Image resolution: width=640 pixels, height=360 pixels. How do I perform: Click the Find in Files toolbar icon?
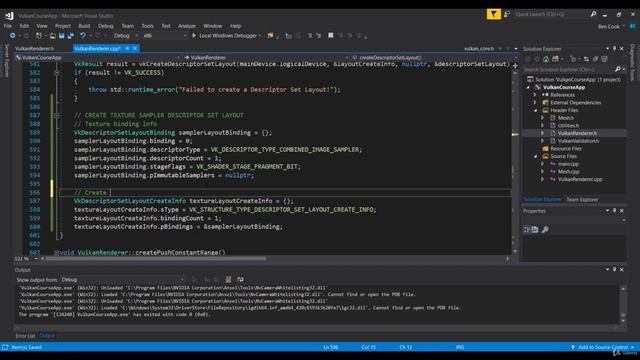270,36
